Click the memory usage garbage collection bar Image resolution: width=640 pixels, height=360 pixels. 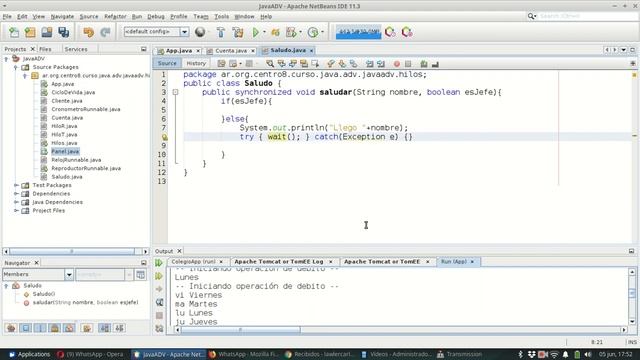tap(358, 32)
